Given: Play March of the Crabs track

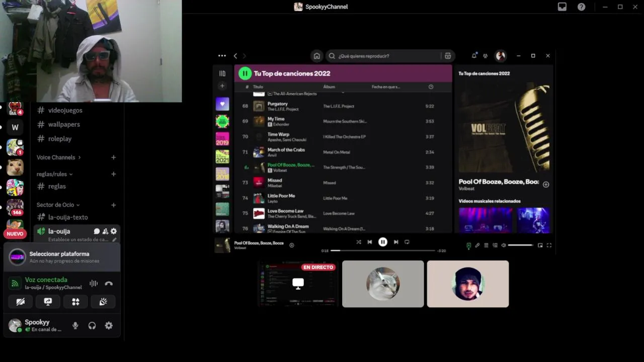Looking at the screenshot, I should [343, 152].
